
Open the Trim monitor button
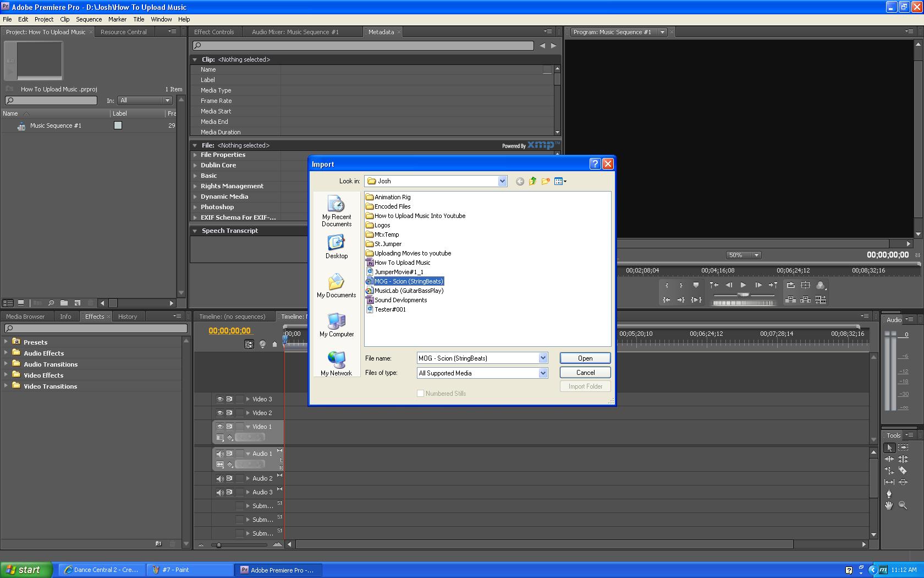(x=821, y=299)
